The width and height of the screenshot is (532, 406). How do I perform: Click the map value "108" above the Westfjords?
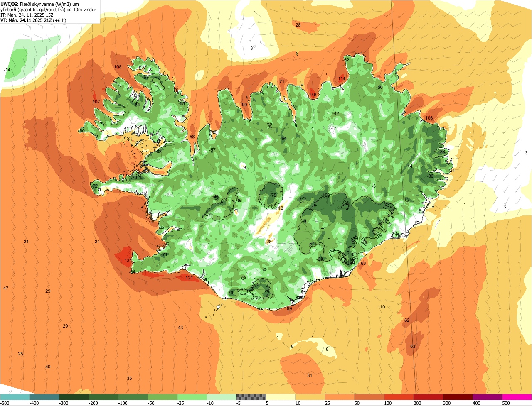point(118,67)
